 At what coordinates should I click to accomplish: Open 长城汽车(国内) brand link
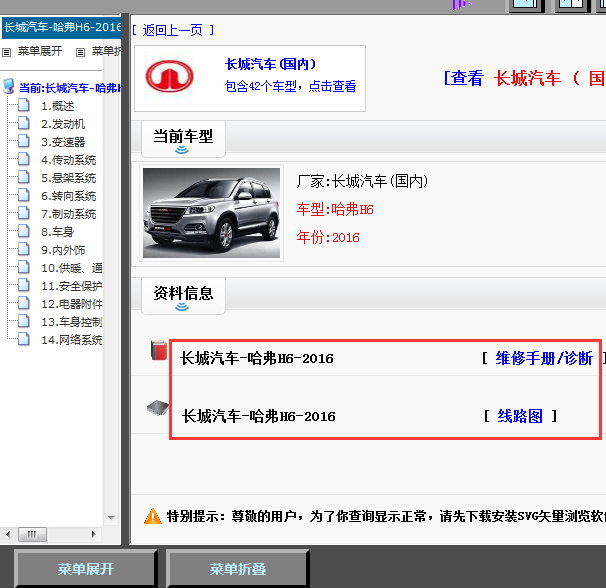pyautogui.click(x=271, y=64)
